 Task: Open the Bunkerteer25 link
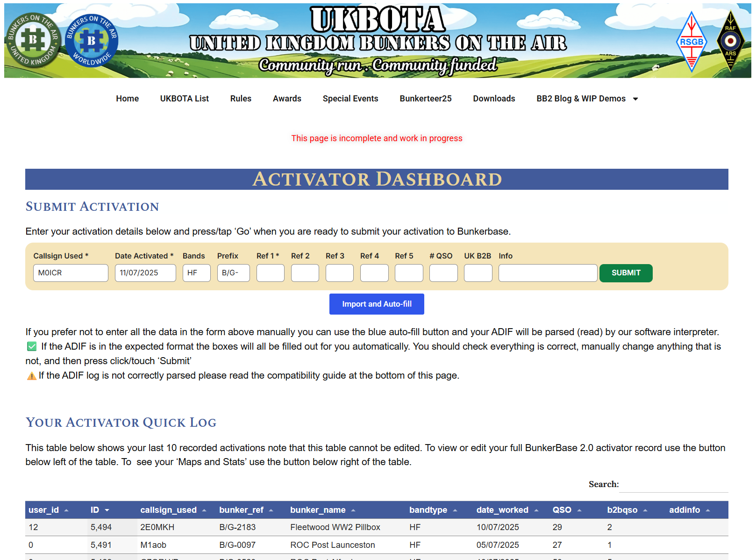click(425, 99)
